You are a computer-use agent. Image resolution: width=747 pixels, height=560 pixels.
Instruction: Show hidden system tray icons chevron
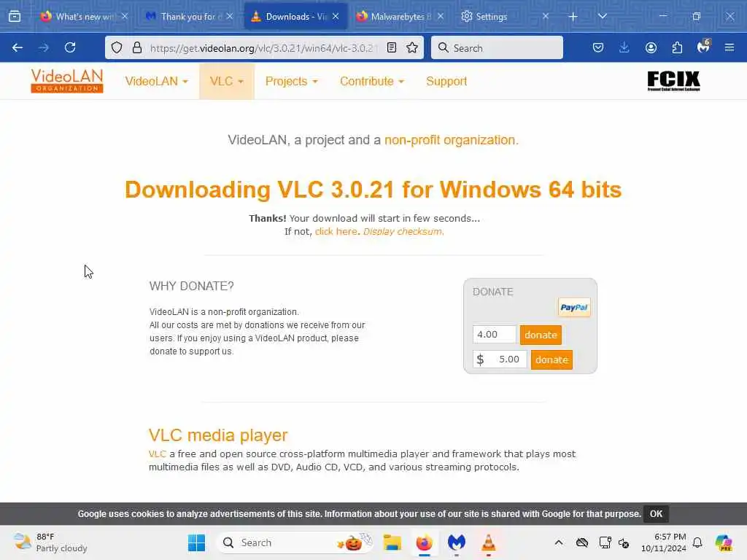pyautogui.click(x=559, y=542)
